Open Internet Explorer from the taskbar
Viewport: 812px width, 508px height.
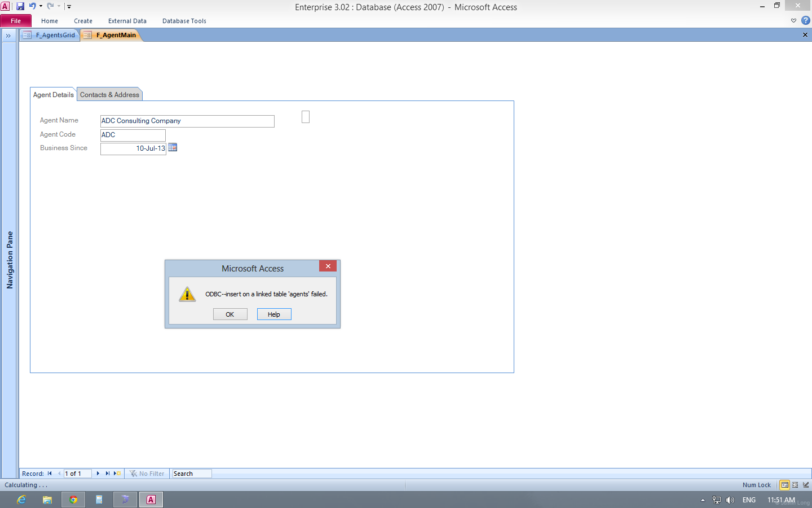click(x=21, y=500)
